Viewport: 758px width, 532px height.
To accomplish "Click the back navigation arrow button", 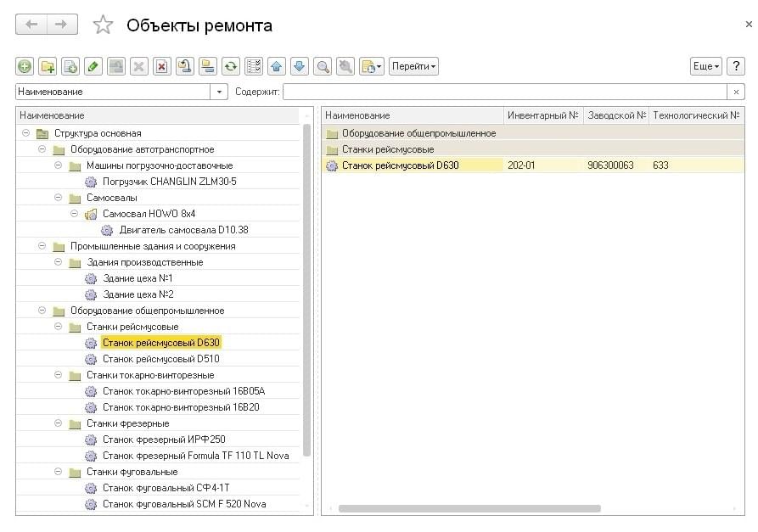I will point(32,25).
